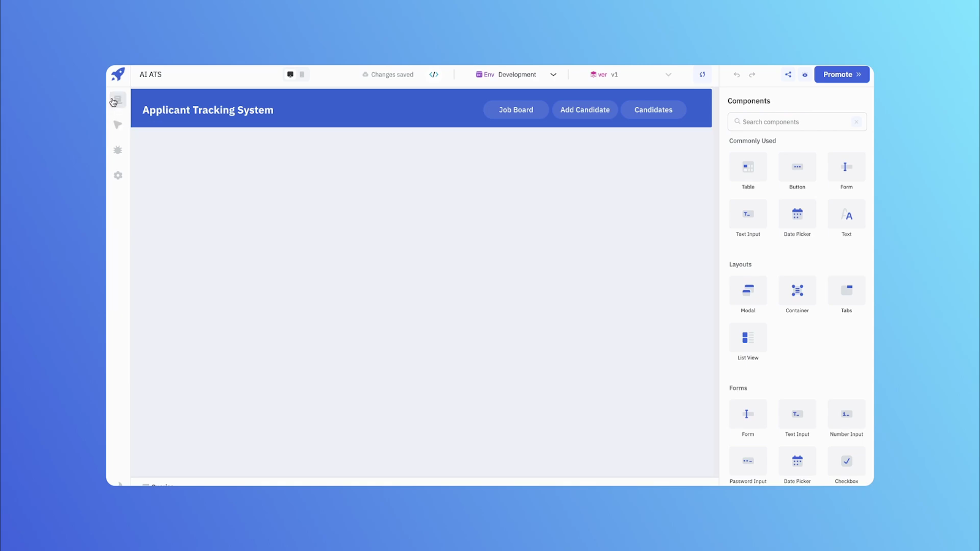
Task: Open the Job Board tab
Action: point(516,110)
